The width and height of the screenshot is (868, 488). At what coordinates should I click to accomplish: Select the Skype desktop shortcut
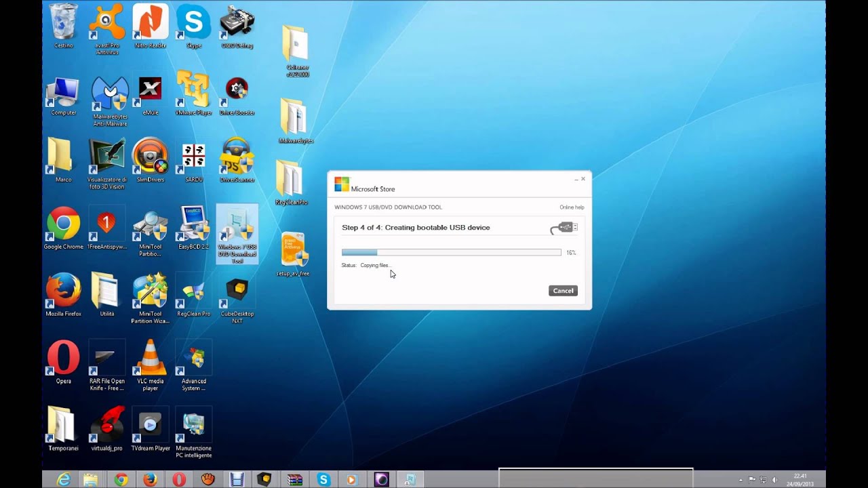tap(193, 26)
